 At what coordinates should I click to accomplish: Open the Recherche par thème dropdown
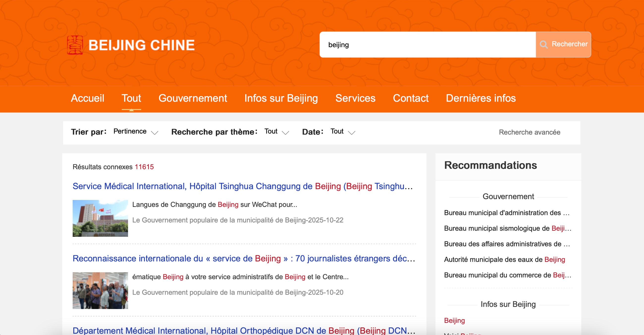[276, 132]
